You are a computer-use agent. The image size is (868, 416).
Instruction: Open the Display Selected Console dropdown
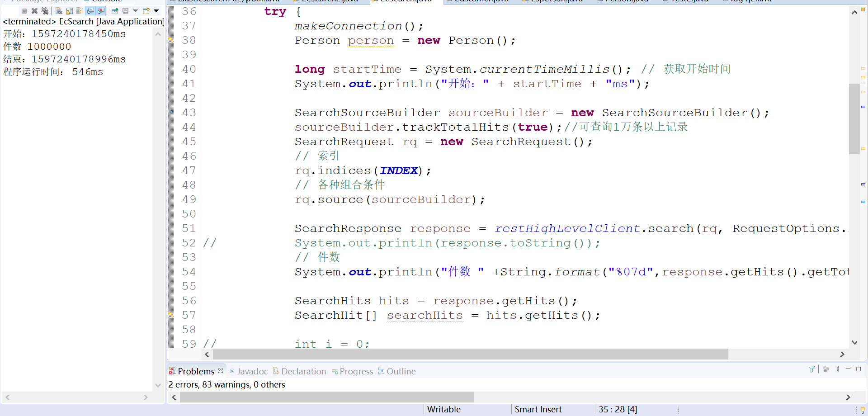[125, 11]
